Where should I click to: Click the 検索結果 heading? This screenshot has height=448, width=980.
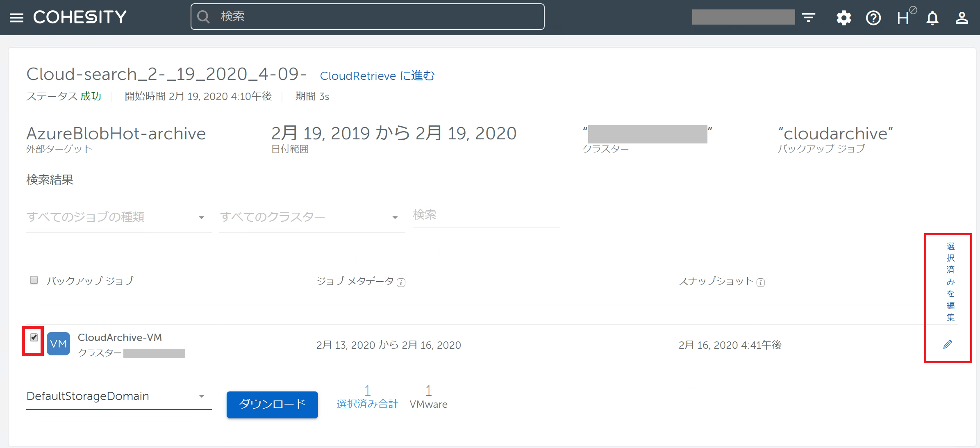pos(50,180)
